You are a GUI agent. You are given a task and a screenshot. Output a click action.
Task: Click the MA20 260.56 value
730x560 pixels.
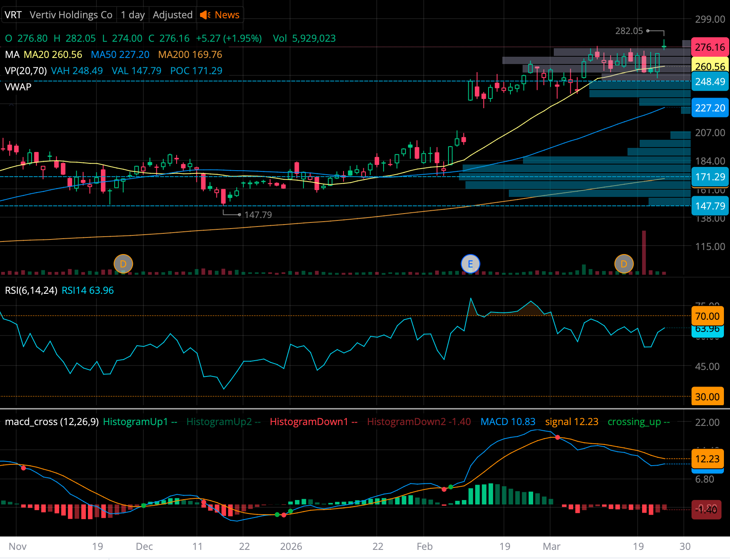coord(53,55)
